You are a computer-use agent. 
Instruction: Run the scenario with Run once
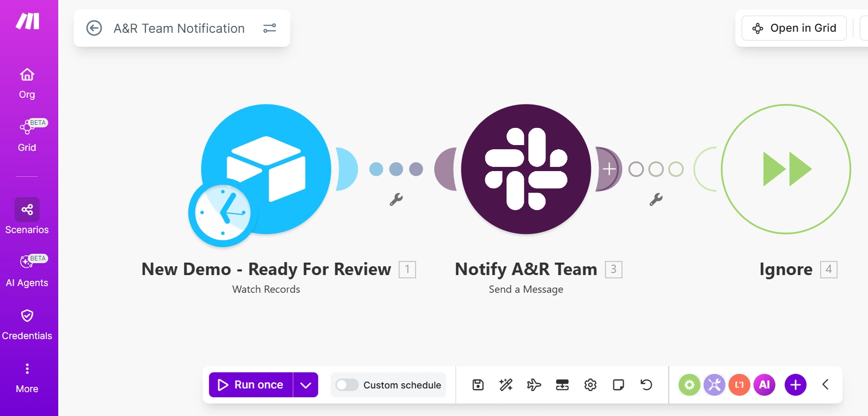click(251, 385)
